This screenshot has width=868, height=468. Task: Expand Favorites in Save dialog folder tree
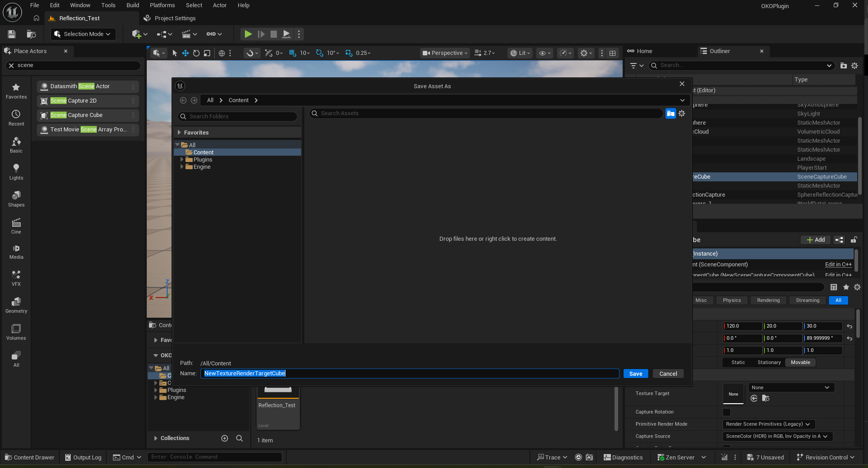click(179, 133)
